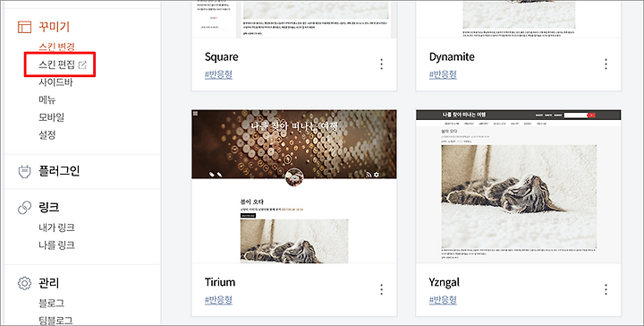The height and width of the screenshot is (326, 644).
Task: Select the Tirium skin preview thumbnail
Action: pos(294,186)
